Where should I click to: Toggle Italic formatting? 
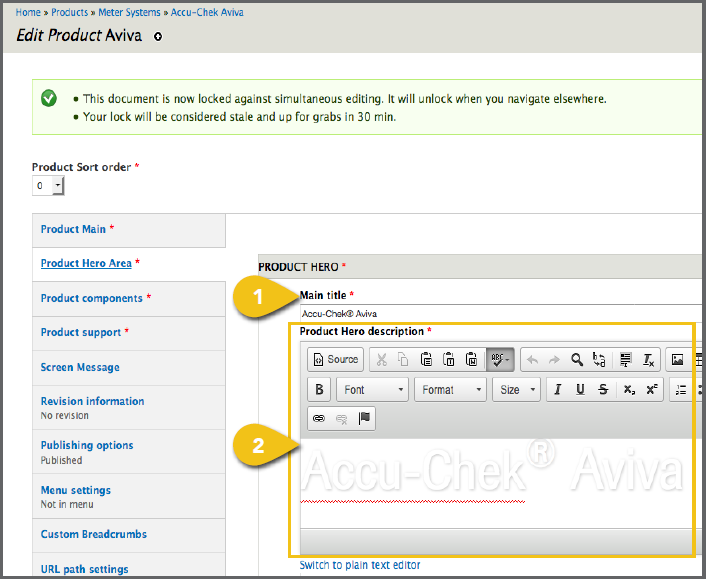coord(558,389)
